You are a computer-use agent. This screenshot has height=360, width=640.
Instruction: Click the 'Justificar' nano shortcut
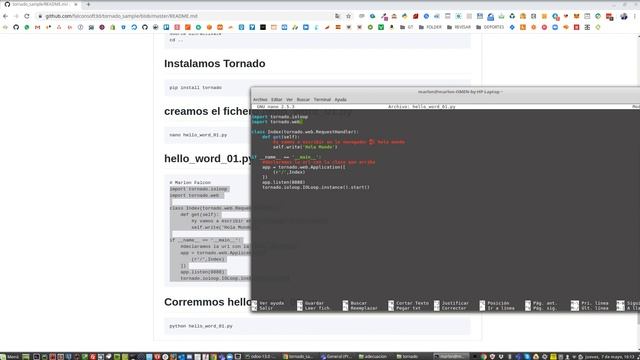coord(451,303)
